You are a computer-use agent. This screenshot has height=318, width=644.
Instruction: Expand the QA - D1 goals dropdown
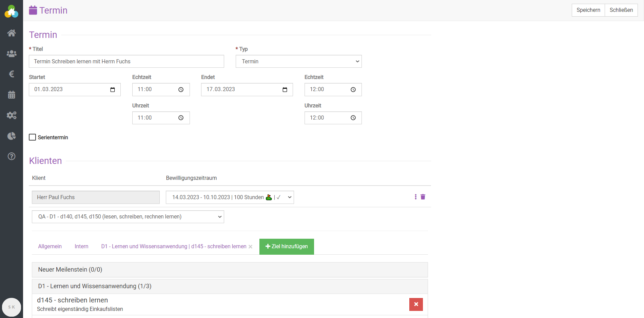(128, 217)
